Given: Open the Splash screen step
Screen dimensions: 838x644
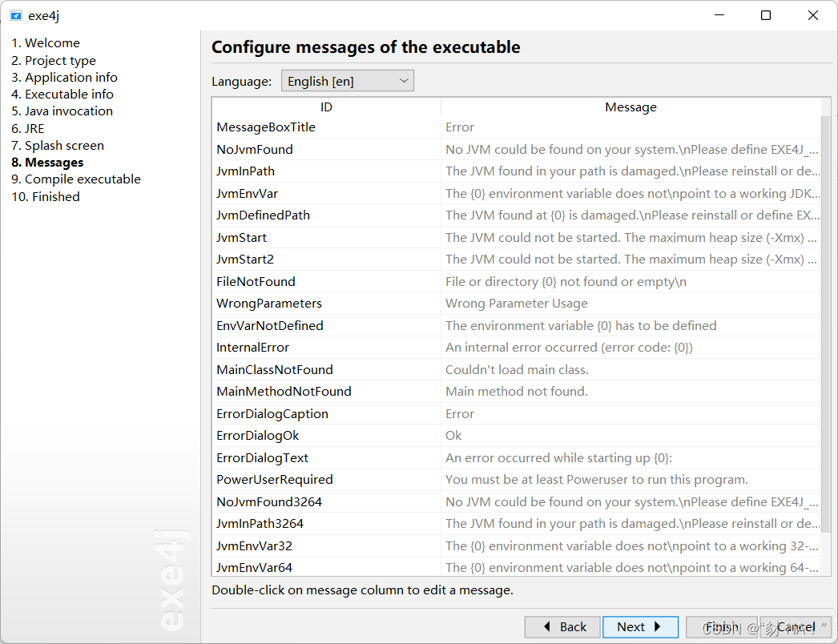Looking at the screenshot, I should pyautogui.click(x=58, y=146).
